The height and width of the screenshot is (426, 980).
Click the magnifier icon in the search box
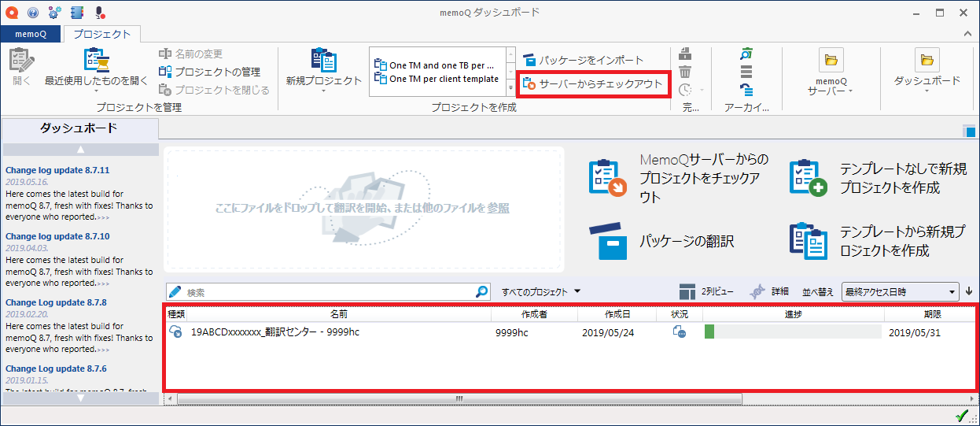482,292
